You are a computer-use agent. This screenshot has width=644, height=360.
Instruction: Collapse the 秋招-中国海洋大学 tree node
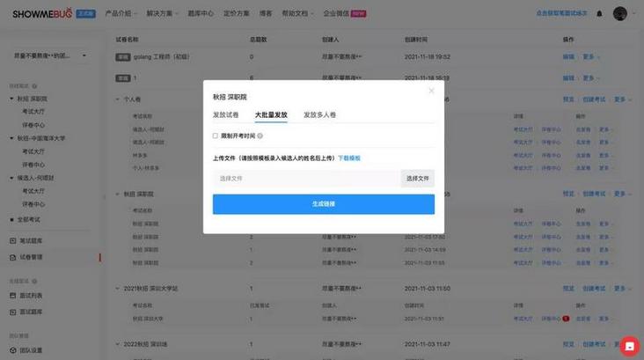(11, 138)
